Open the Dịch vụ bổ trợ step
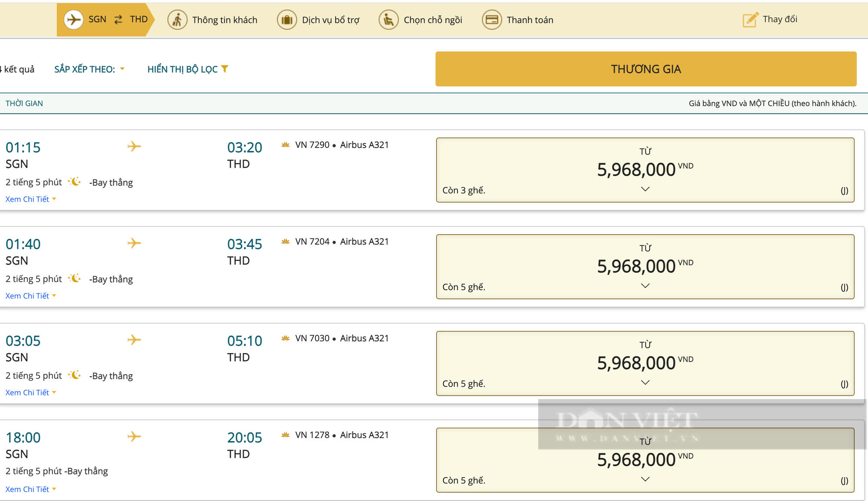 [319, 20]
